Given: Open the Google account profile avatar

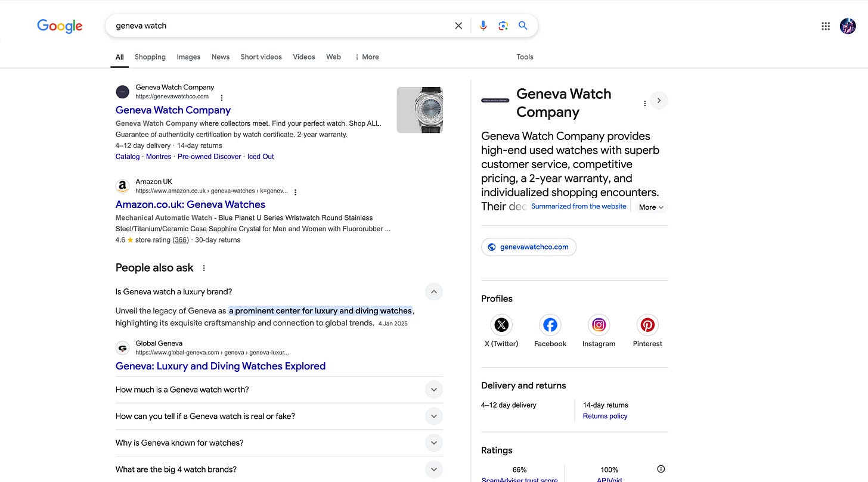Looking at the screenshot, I should [x=848, y=26].
